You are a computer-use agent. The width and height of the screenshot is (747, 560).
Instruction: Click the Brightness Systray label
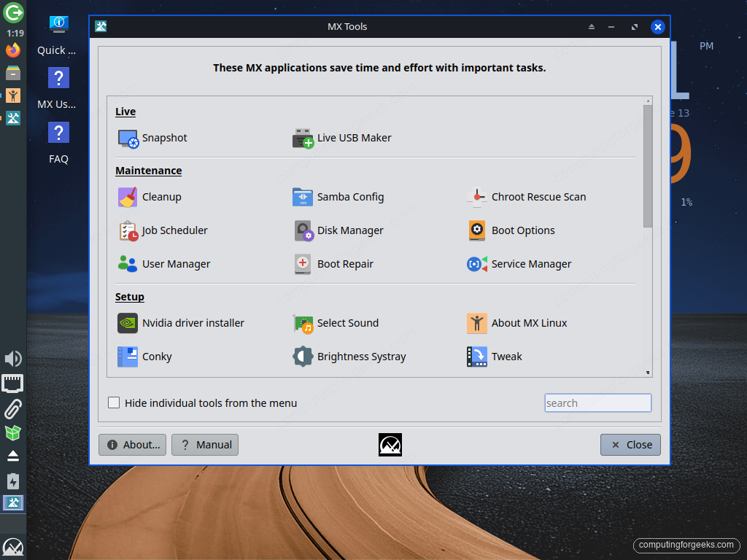[x=362, y=357]
